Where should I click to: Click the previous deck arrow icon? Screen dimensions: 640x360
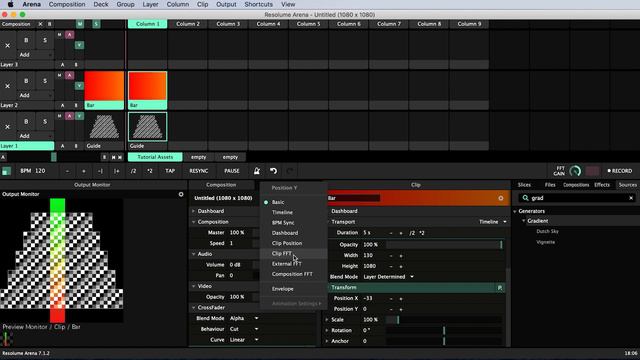click(113, 157)
